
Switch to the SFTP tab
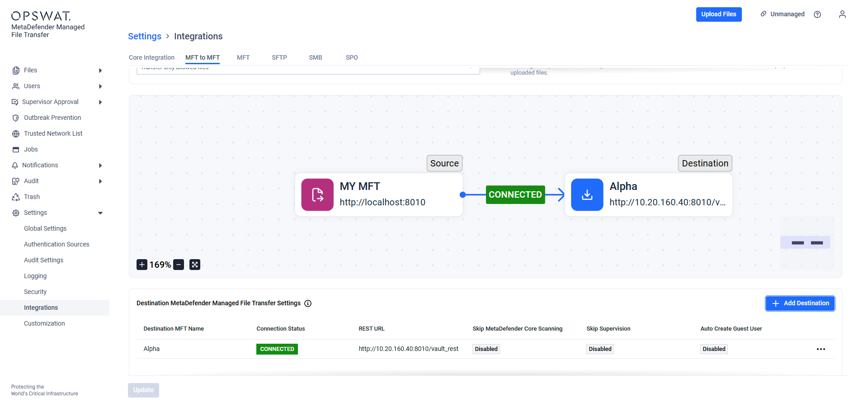(x=279, y=57)
